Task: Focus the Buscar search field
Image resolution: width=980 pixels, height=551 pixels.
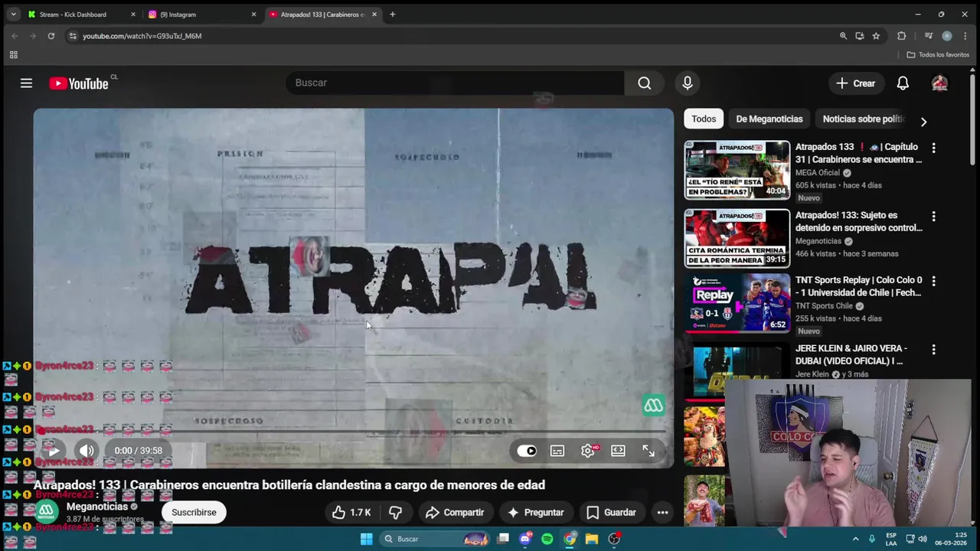Action: (455, 83)
